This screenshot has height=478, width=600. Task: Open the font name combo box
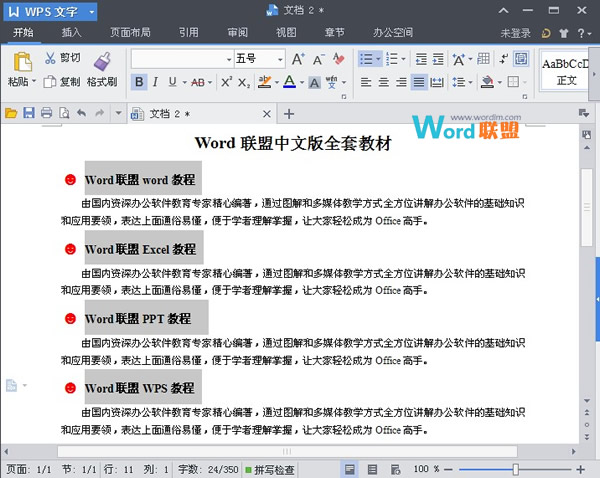180,58
